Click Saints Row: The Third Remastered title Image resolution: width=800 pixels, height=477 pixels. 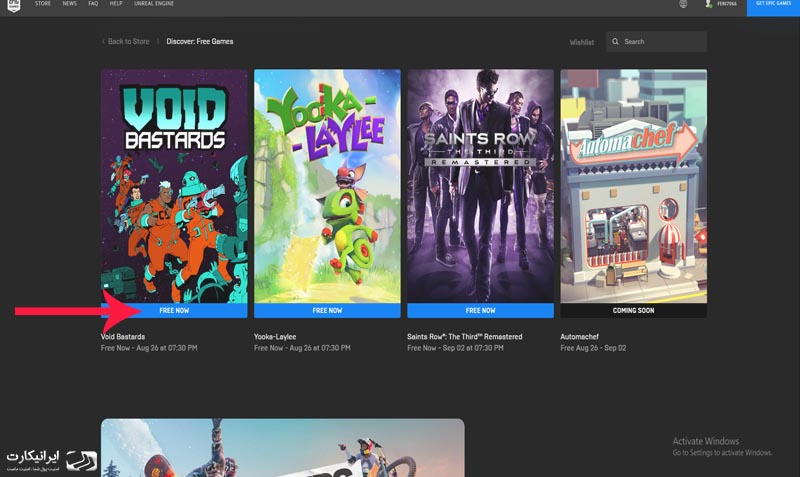point(465,337)
